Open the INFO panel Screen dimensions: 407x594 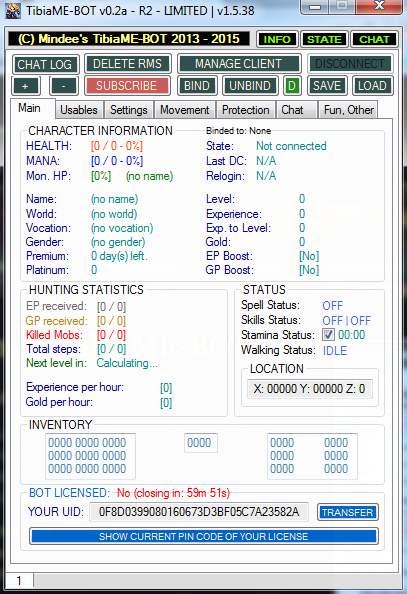277,39
